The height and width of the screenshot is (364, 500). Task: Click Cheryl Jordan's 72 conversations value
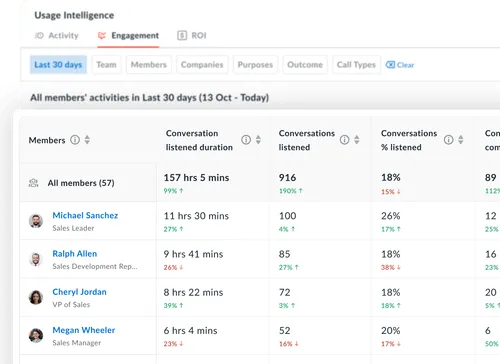coord(284,292)
